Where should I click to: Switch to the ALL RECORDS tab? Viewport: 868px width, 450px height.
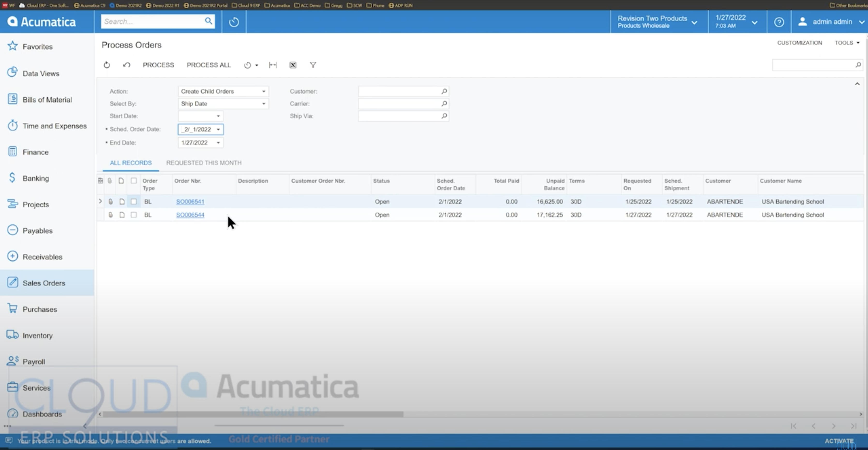131,163
